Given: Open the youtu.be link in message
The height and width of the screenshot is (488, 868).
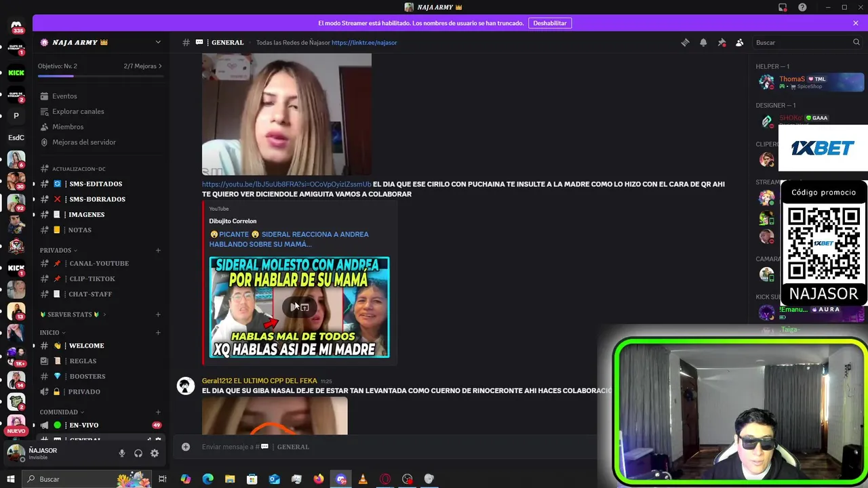Looking at the screenshot, I should click(x=286, y=184).
